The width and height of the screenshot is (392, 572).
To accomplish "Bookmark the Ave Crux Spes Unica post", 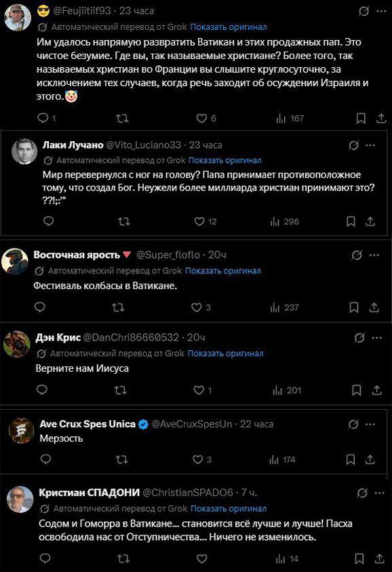I will pos(351,459).
